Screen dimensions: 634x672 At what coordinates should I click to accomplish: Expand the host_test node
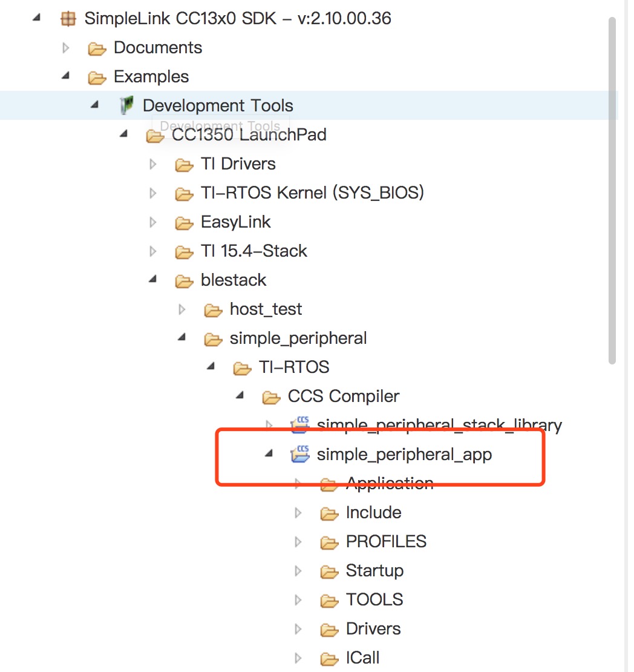coord(181,309)
